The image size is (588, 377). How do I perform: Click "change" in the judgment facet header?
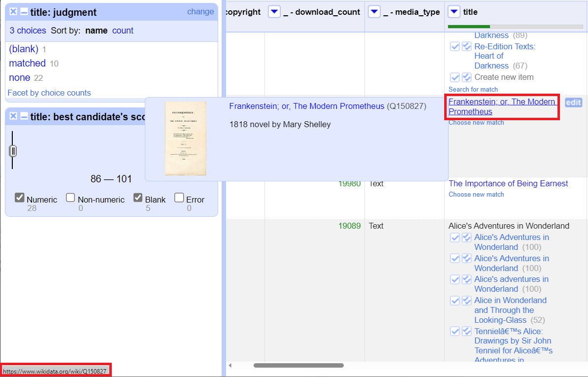200,11
